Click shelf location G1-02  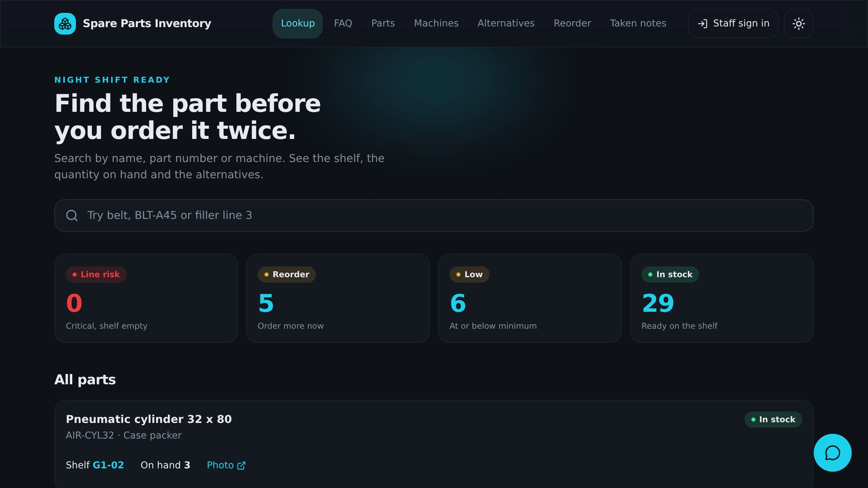click(x=108, y=465)
